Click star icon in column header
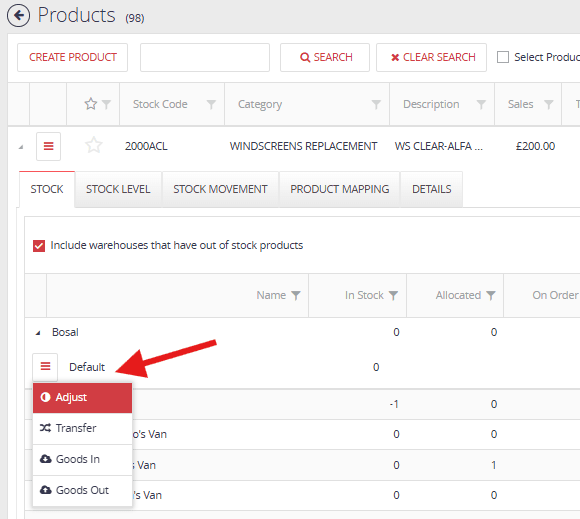The width and height of the screenshot is (580, 519). coord(91,104)
